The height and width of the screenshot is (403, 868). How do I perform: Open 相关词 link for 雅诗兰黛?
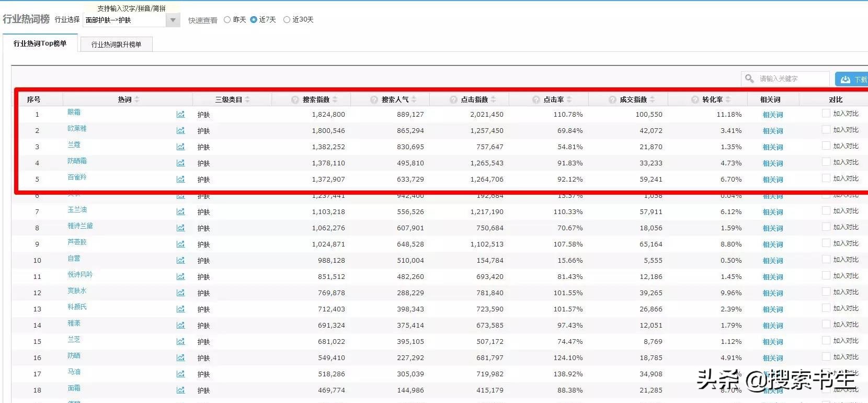click(772, 228)
